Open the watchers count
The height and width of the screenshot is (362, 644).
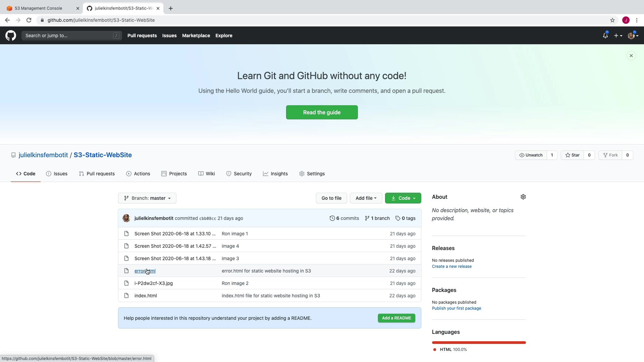click(552, 155)
